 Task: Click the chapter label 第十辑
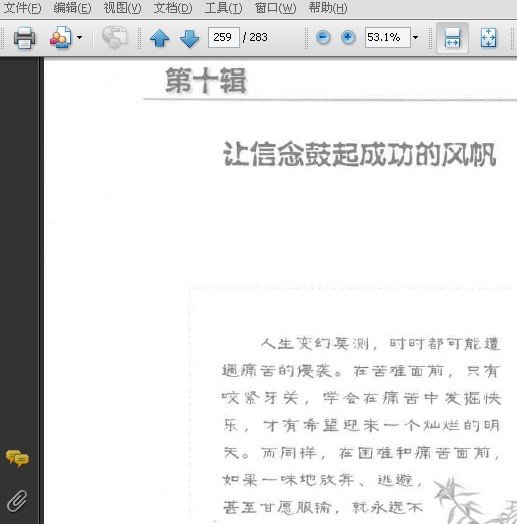pyautogui.click(x=206, y=81)
